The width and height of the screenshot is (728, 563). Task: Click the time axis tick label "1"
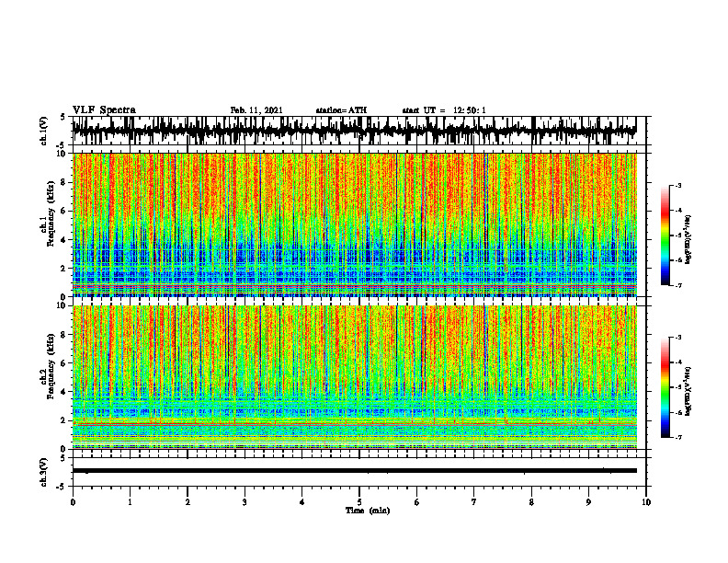(130, 502)
